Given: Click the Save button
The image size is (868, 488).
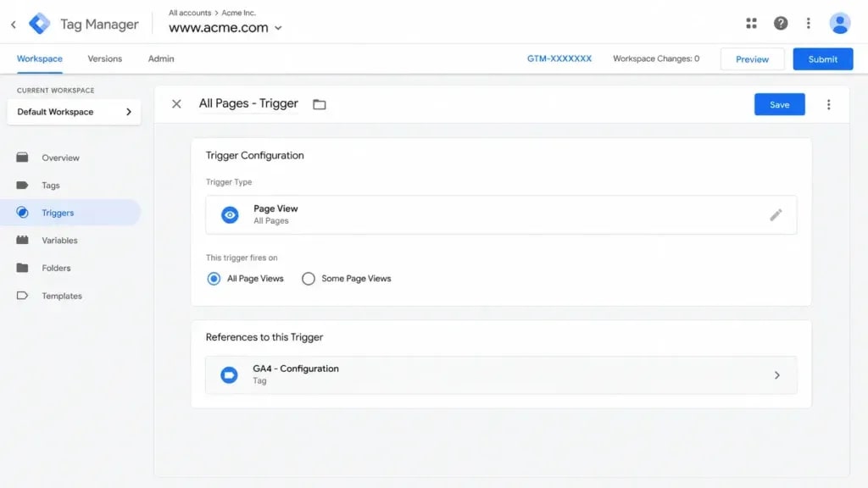Looking at the screenshot, I should (x=780, y=104).
